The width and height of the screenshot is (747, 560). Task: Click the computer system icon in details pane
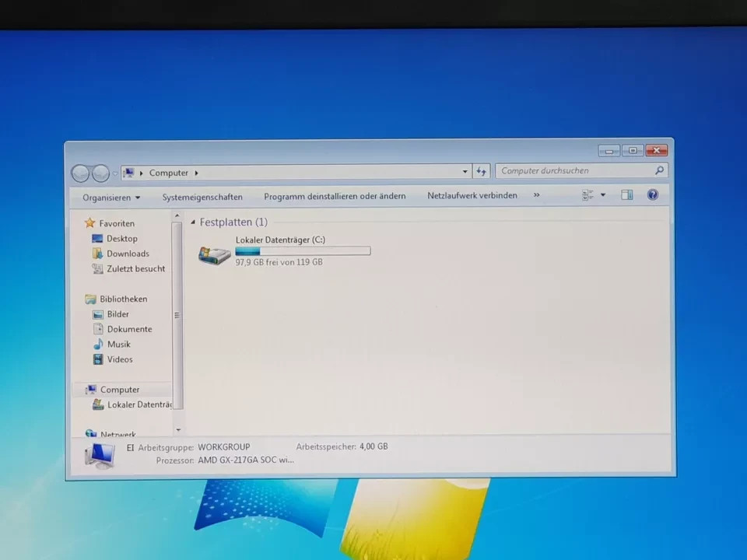pos(98,453)
